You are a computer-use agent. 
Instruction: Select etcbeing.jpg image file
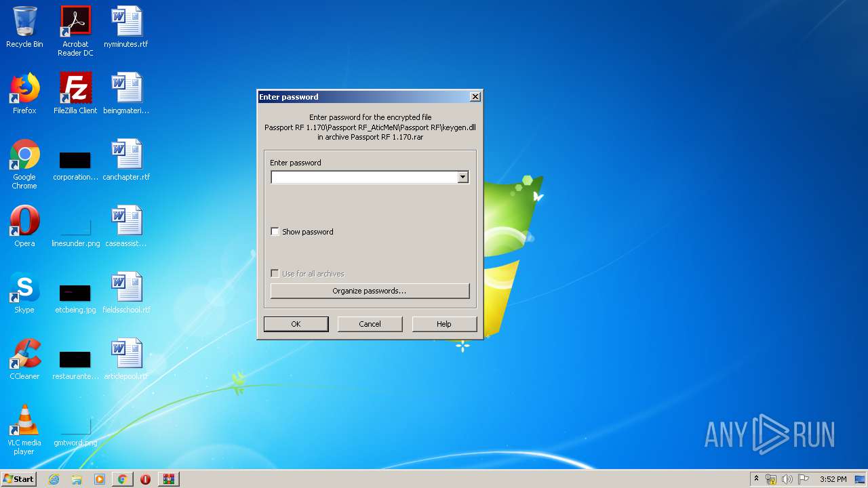point(75,300)
